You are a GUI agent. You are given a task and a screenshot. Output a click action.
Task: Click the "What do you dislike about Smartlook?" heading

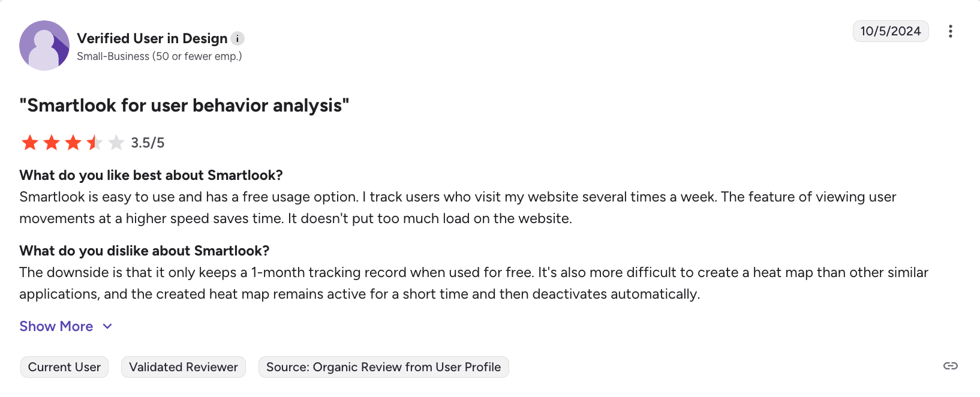145,251
